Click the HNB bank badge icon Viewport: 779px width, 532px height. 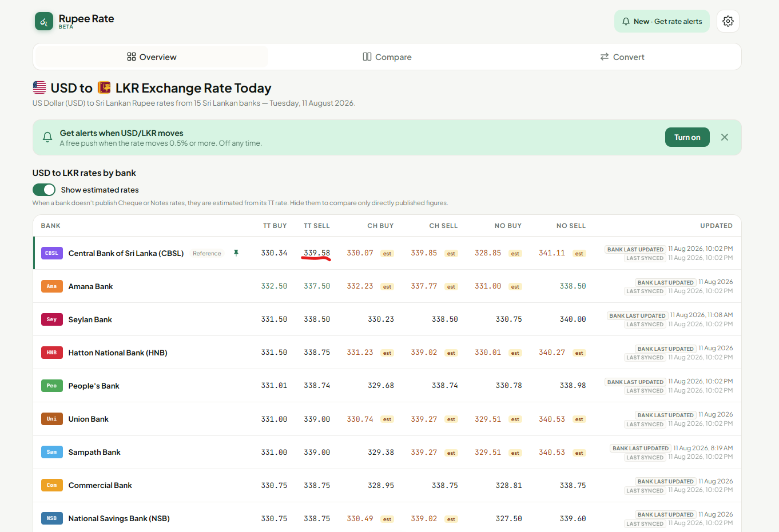pos(51,353)
